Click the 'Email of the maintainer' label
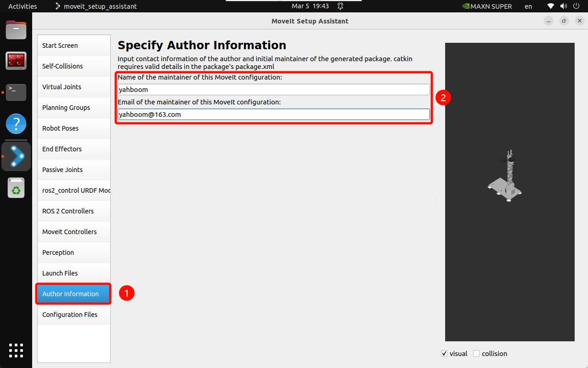The height and width of the screenshot is (368, 588). (x=199, y=102)
